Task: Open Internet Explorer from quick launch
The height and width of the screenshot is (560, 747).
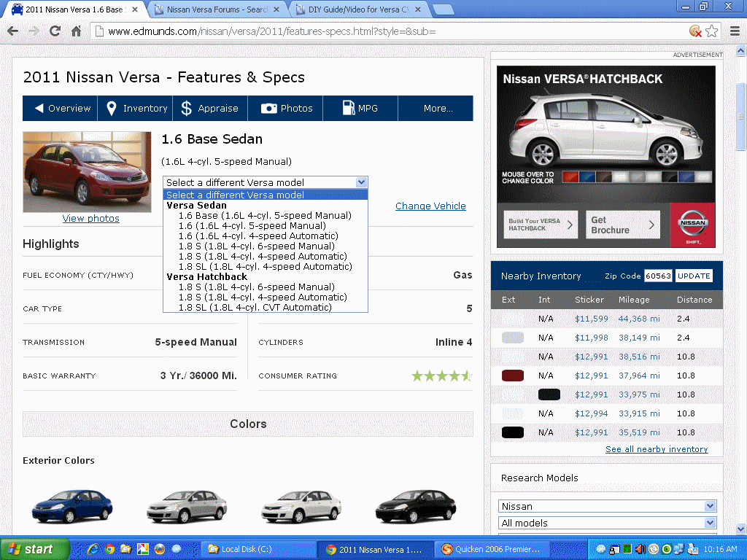Action: tap(93, 549)
